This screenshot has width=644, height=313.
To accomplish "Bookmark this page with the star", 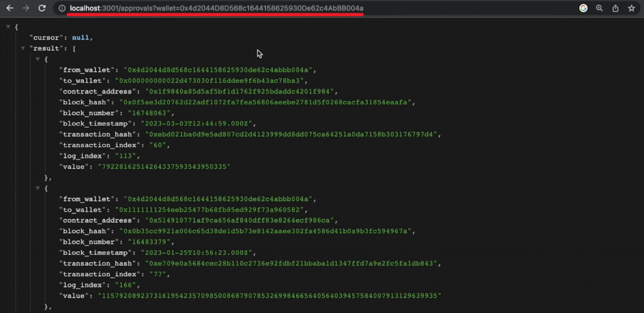I will coord(631,8).
